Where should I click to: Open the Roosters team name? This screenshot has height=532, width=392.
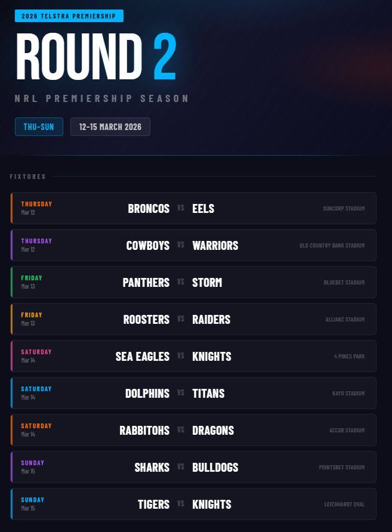pos(146,320)
